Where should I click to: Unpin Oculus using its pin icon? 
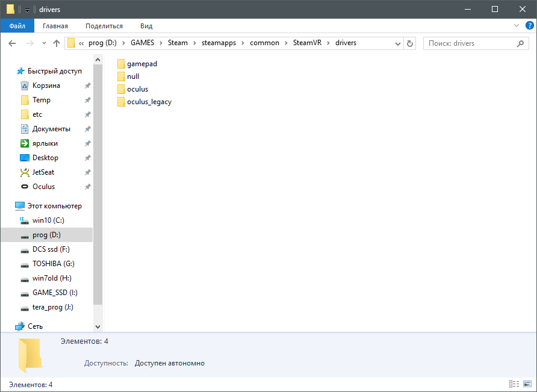[88, 187]
